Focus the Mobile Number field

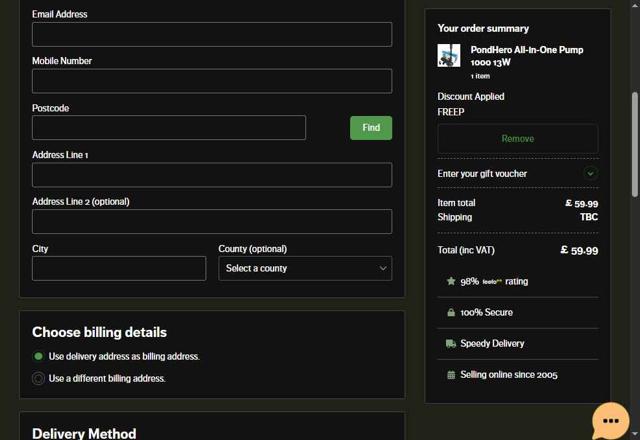(x=212, y=81)
